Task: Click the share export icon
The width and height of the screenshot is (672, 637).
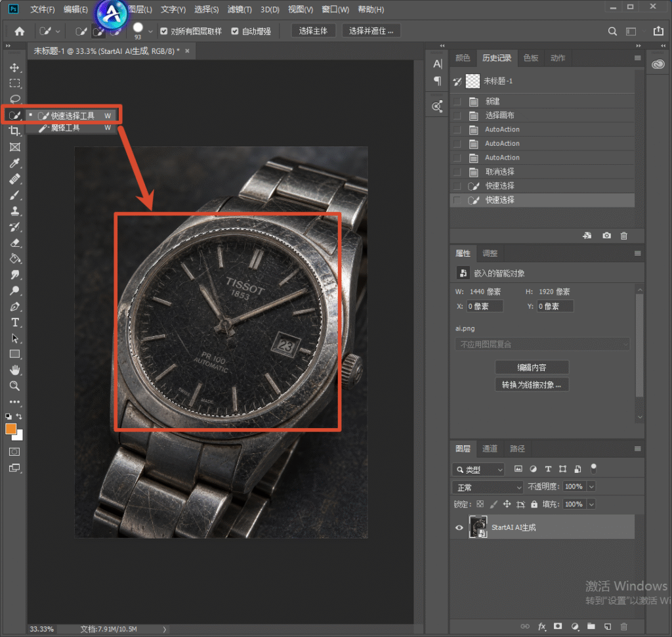Action: pyautogui.click(x=658, y=31)
